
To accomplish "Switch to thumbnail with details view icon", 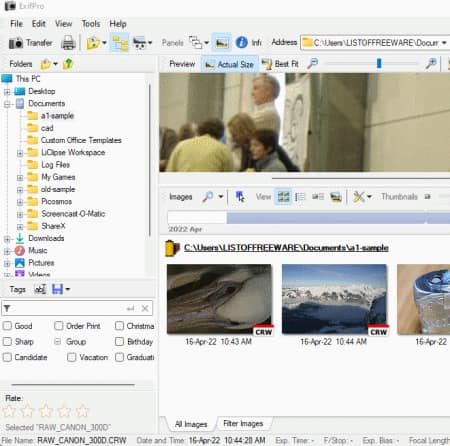I will point(318,197).
